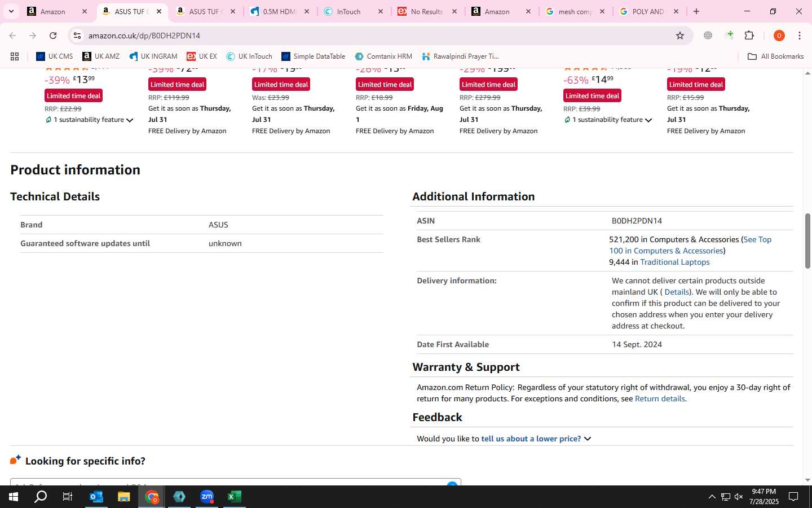The width and height of the screenshot is (812, 508).
Task: Open the Extensions puzzle icon
Action: coord(749,36)
